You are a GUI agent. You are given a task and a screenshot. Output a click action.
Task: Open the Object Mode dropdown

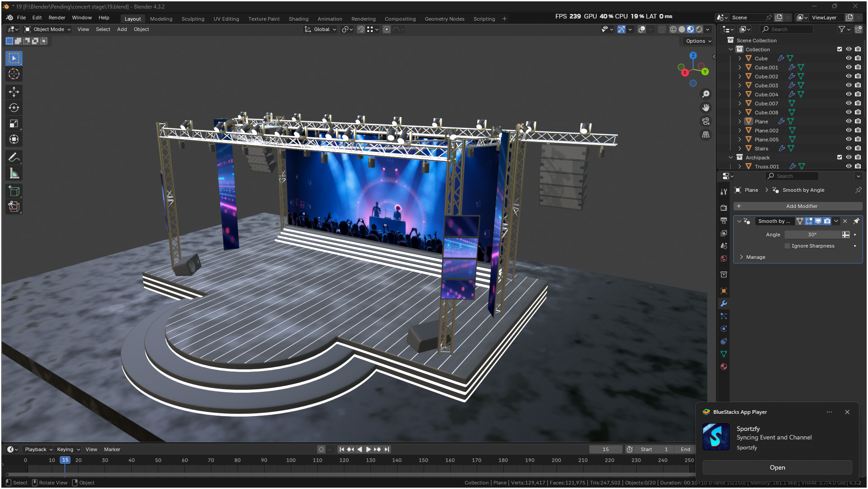pyautogui.click(x=48, y=29)
